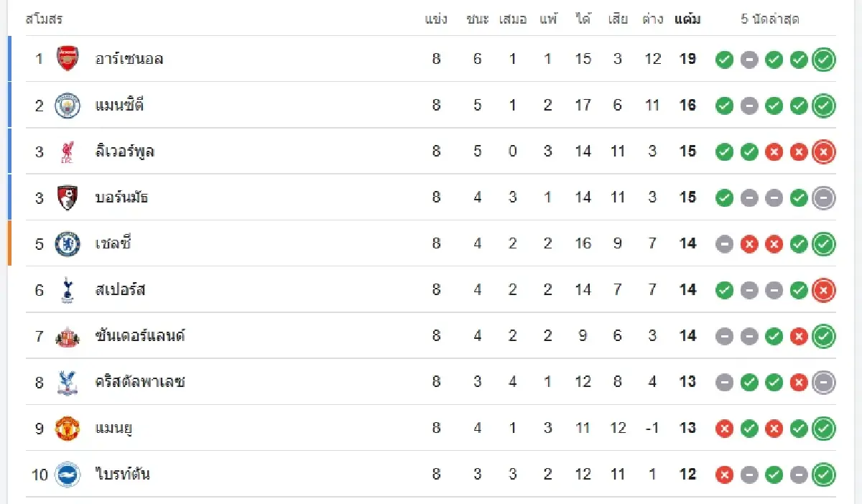The height and width of the screenshot is (504, 862).
Task: Click the Arsenal club crest
Action: (68, 59)
